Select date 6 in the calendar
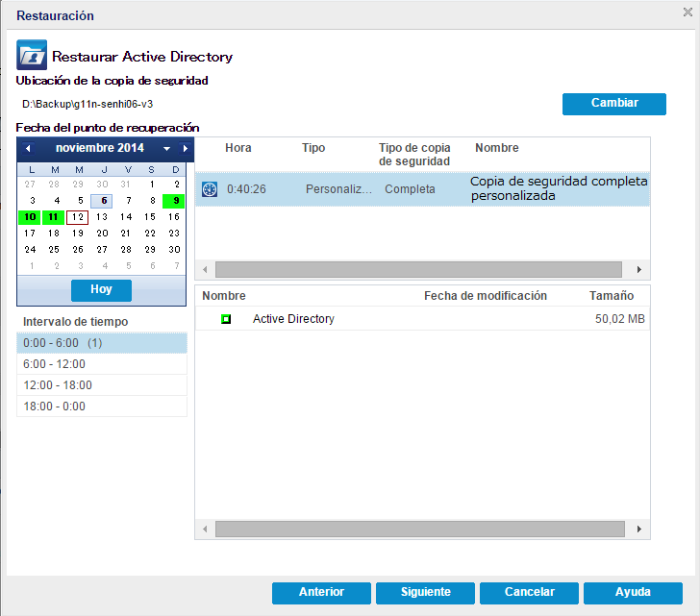Screen dimensions: 700x616 [102, 201]
